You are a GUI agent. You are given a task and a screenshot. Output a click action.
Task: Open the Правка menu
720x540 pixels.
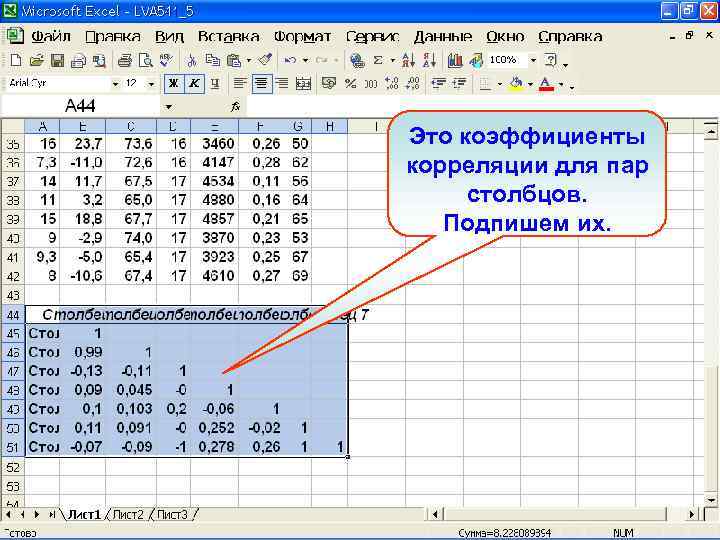[112, 36]
